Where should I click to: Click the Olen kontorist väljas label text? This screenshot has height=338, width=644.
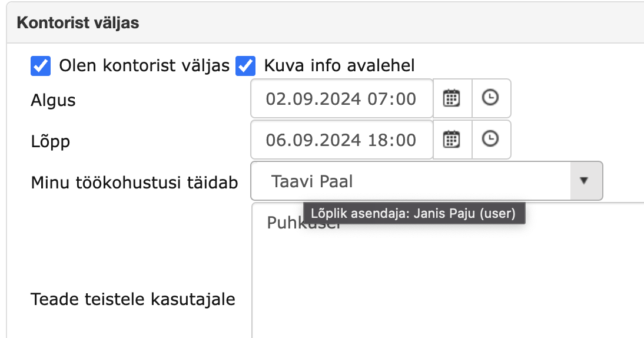point(144,66)
